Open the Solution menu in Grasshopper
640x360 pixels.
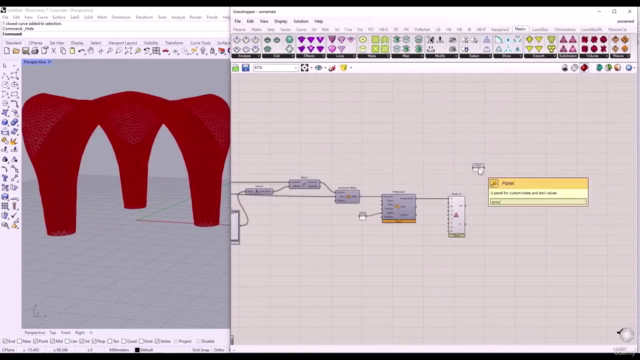pos(301,21)
